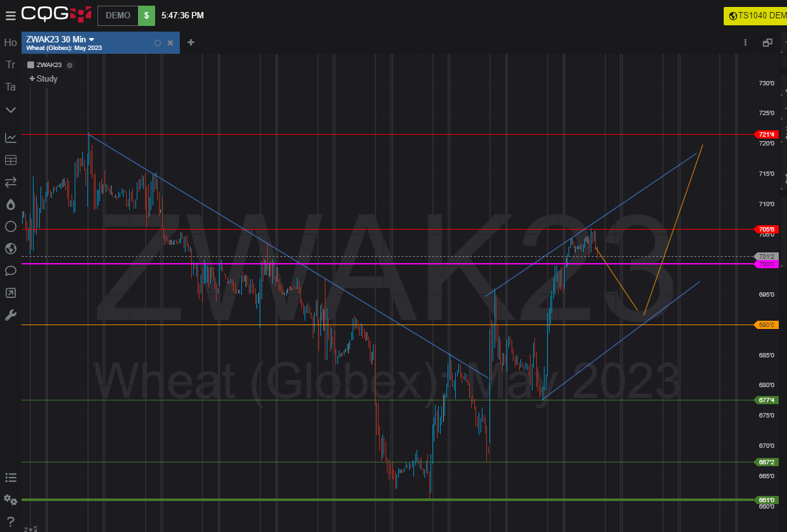Click the circle icon on ZWAK23 tab
The image size is (787, 532).
coord(158,43)
